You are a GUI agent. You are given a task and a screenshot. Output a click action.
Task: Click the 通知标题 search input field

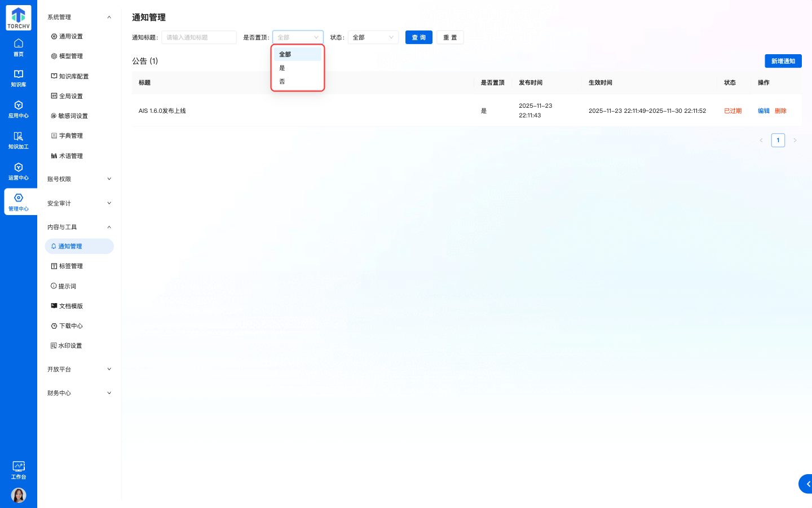pos(198,37)
